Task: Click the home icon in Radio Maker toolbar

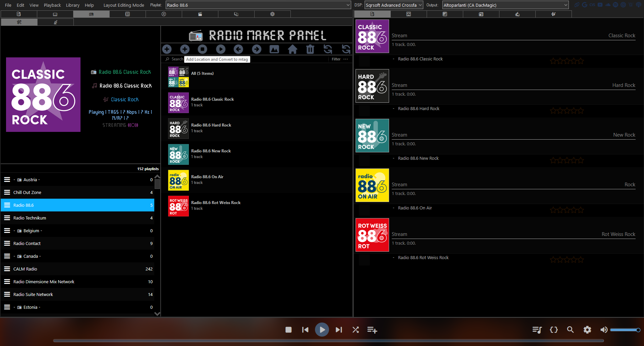Action: pos(292,49)
